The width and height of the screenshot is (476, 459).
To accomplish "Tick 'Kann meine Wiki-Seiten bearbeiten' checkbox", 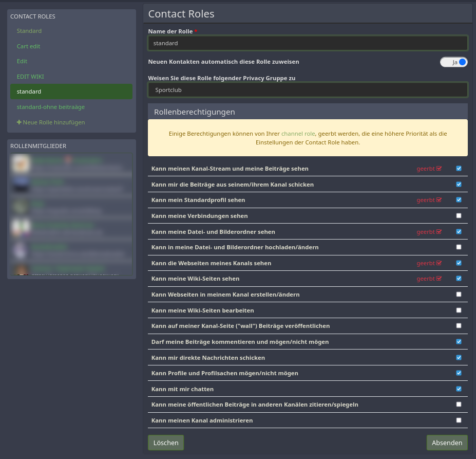I will tap(459, 310).
